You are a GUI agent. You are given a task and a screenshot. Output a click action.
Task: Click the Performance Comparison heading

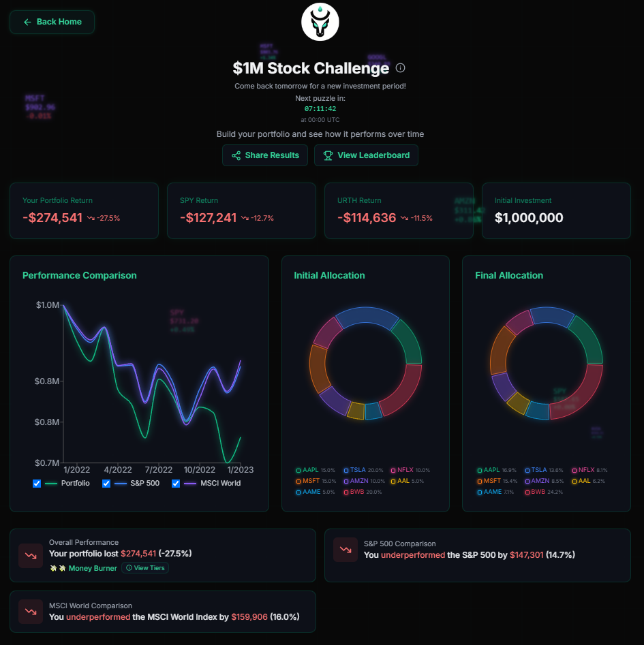point(80,275)
